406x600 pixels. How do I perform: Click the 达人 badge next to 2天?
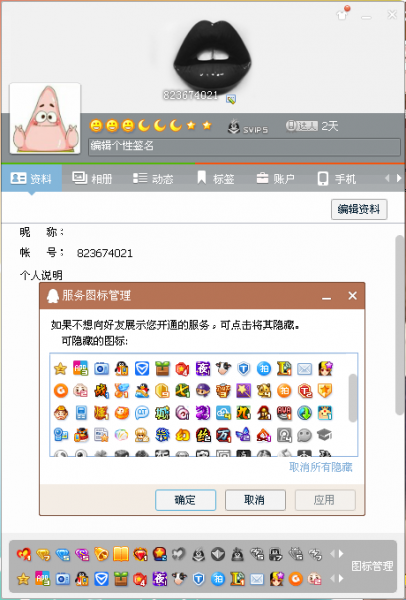302,126
